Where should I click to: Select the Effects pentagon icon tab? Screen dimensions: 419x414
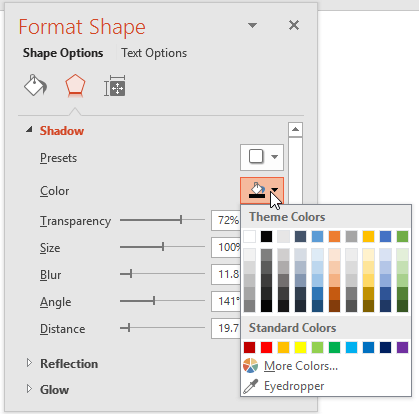[x=75, y=86]
